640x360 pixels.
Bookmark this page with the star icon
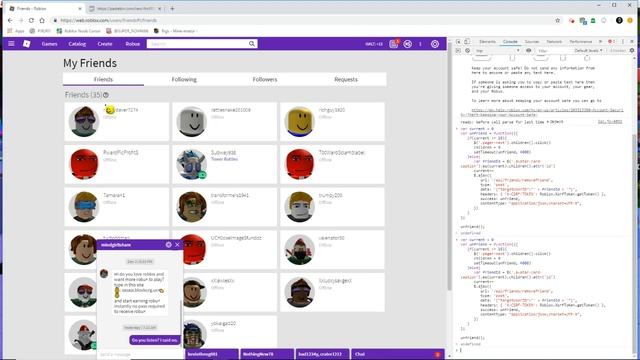pos(558,20)
